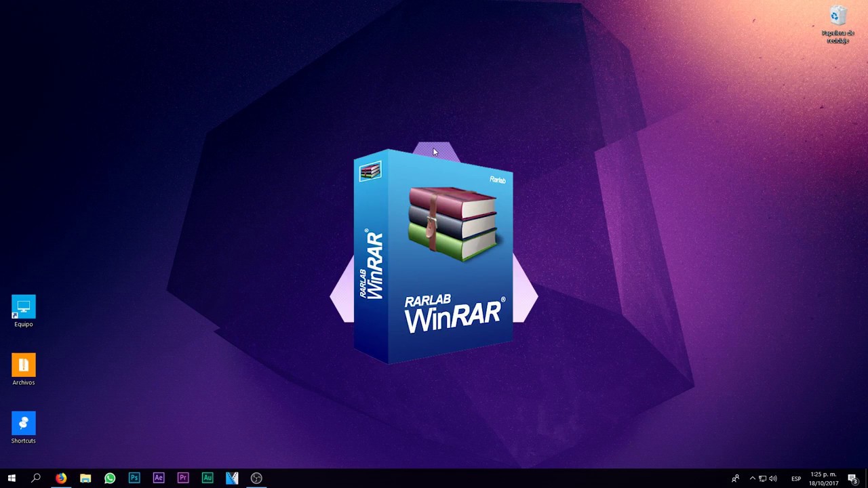
Task: Select the Archivos desktop folder
Action: coord(24,370)
